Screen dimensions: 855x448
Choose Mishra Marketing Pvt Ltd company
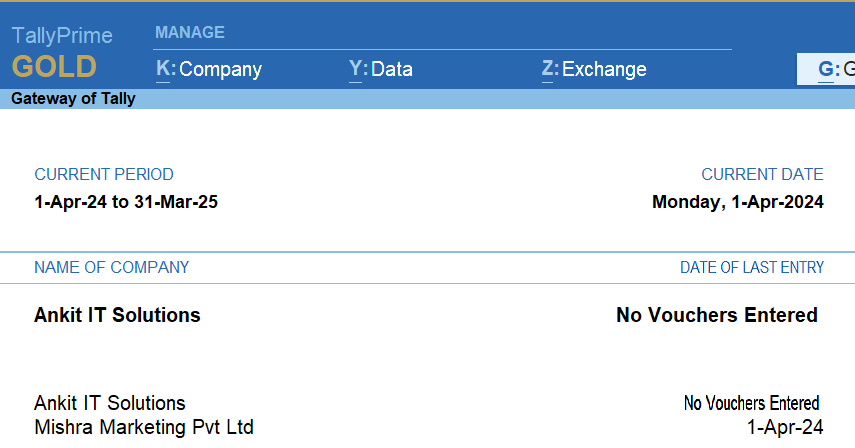click(x=144, y=427)
